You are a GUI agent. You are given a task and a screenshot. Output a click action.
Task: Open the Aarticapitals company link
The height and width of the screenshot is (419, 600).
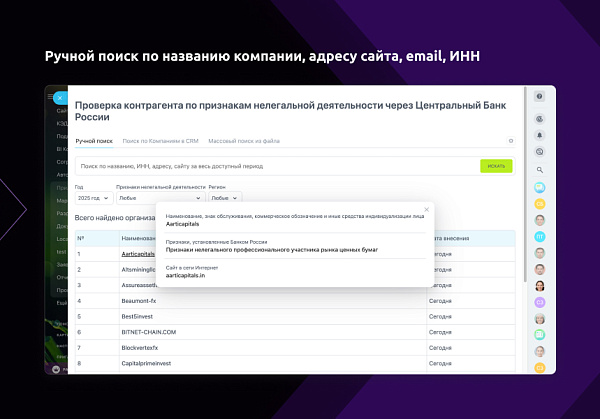[x=138, y=254]
